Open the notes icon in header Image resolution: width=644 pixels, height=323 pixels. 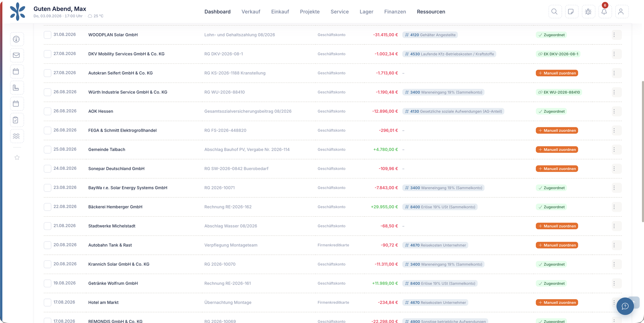(571, 12)
